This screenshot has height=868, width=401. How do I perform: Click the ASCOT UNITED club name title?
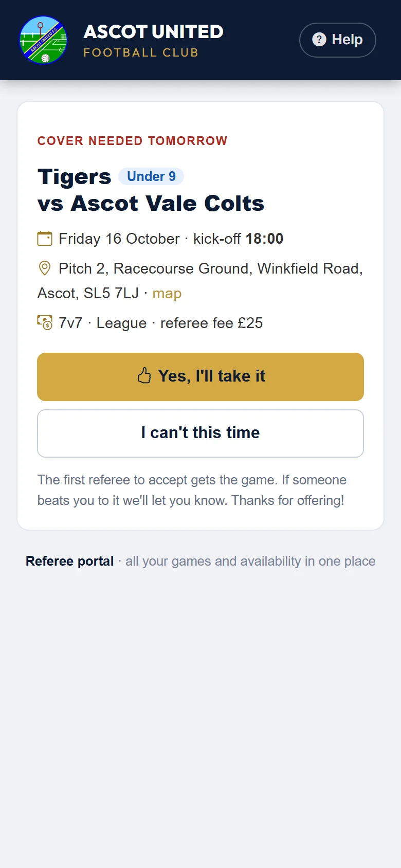tap(154, 32)
